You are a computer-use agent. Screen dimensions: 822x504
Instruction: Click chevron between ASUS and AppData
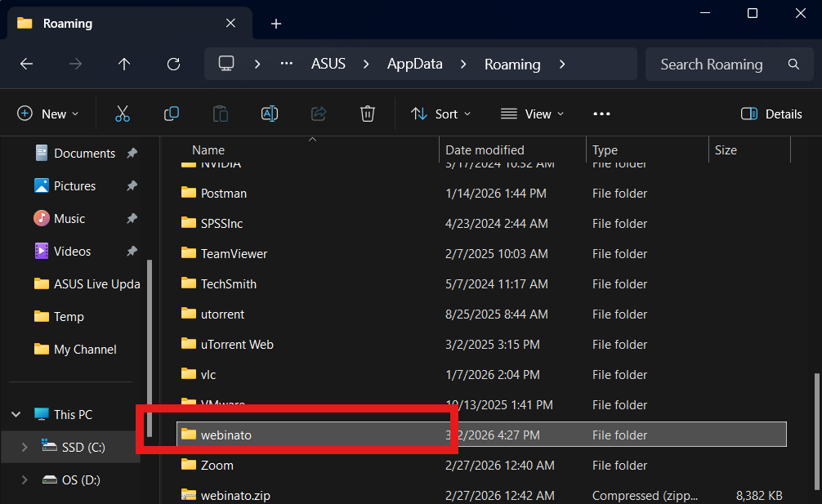(x=366, y=64)
